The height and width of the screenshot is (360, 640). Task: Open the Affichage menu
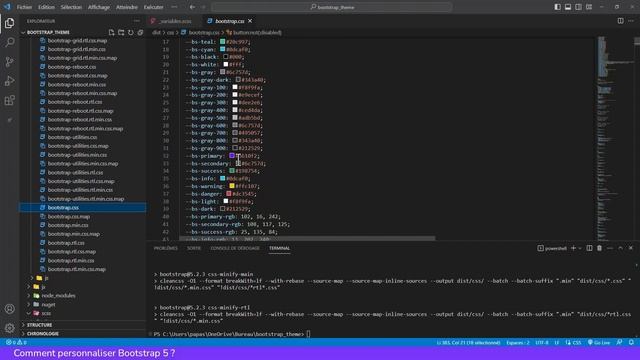point(99,7)
